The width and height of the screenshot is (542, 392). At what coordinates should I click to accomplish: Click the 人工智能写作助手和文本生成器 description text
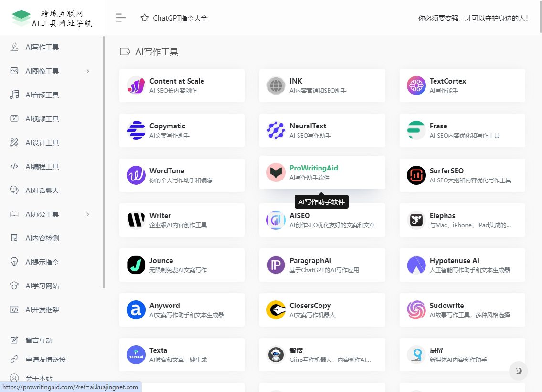coord(470,270)
